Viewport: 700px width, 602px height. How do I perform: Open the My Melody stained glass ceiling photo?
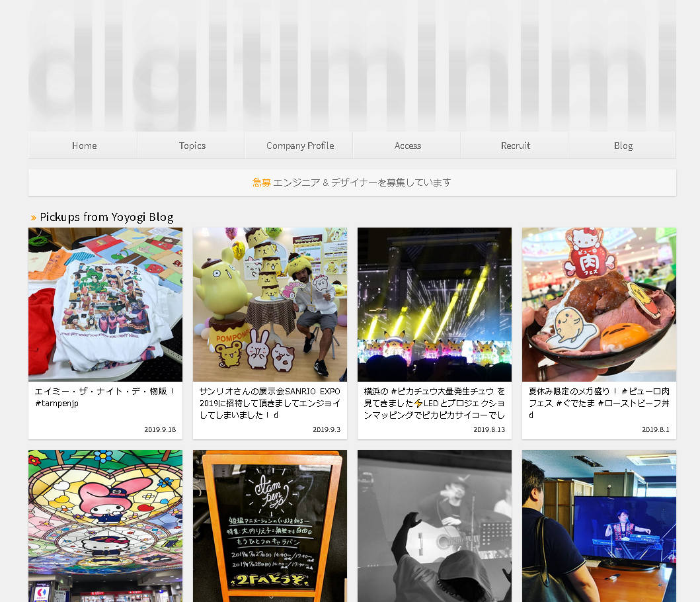[105, 525]
